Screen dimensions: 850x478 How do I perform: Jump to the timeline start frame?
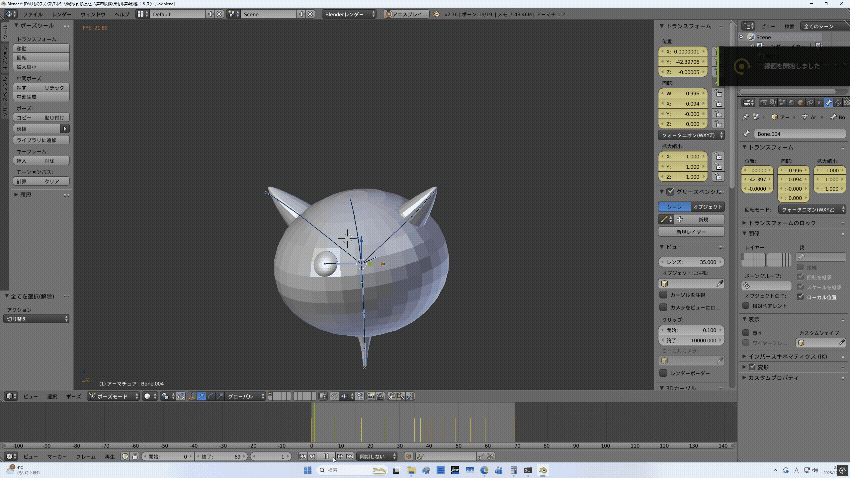tap(303, 456)
